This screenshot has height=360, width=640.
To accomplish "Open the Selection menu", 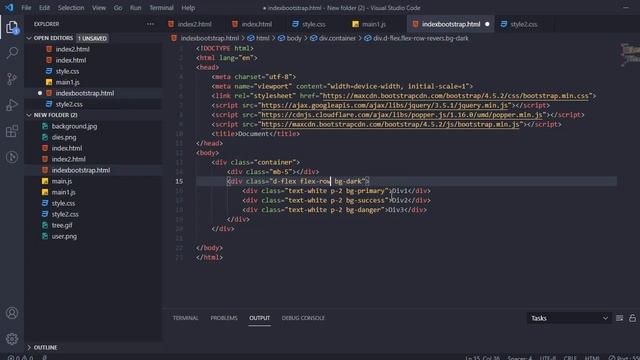I will [71, 8].
